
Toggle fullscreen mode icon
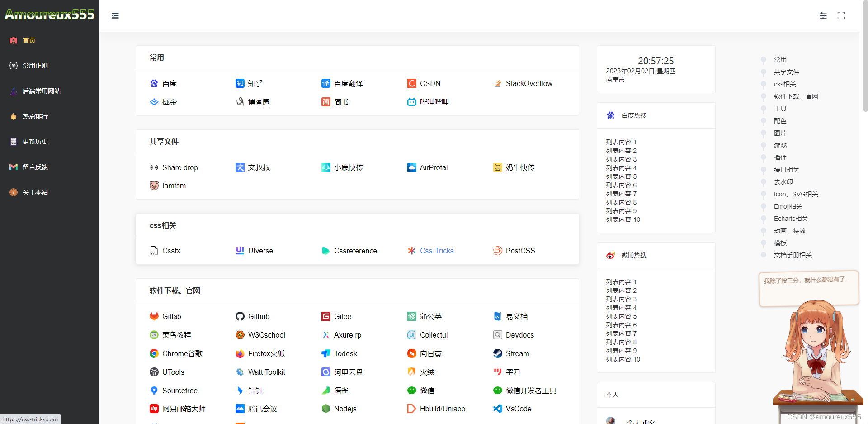pyautogui.click(x=841, y=16)
